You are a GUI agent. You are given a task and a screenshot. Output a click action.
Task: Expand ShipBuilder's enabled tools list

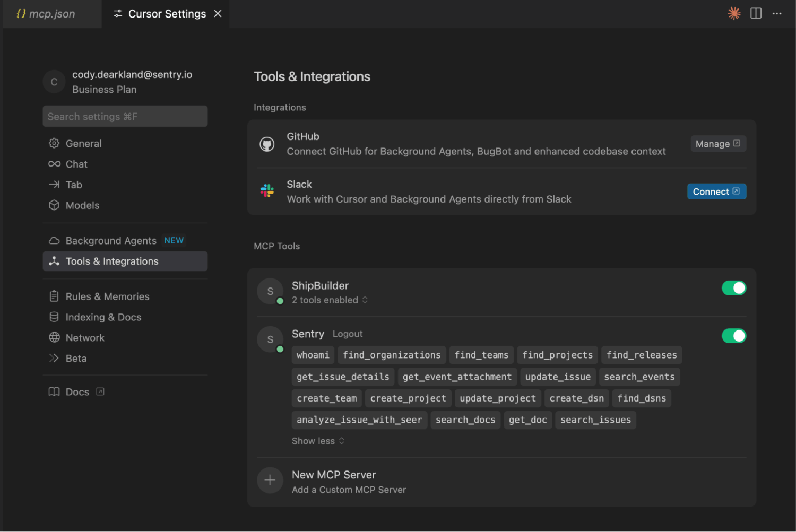point(329,300)
